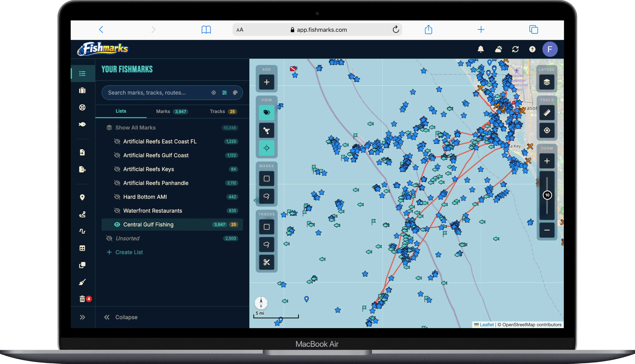Select tracks with lasso tool

[x=266, y=244]
